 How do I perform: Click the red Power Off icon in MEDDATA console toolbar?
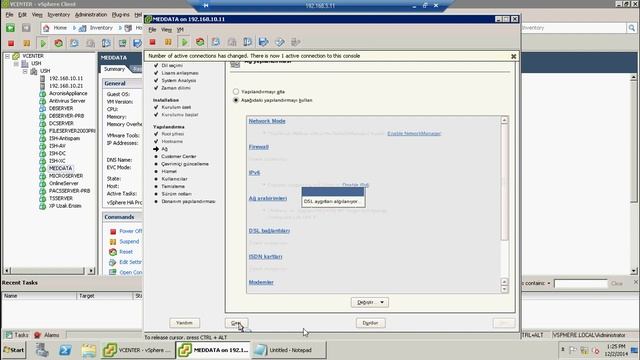(x=152, y=42)
